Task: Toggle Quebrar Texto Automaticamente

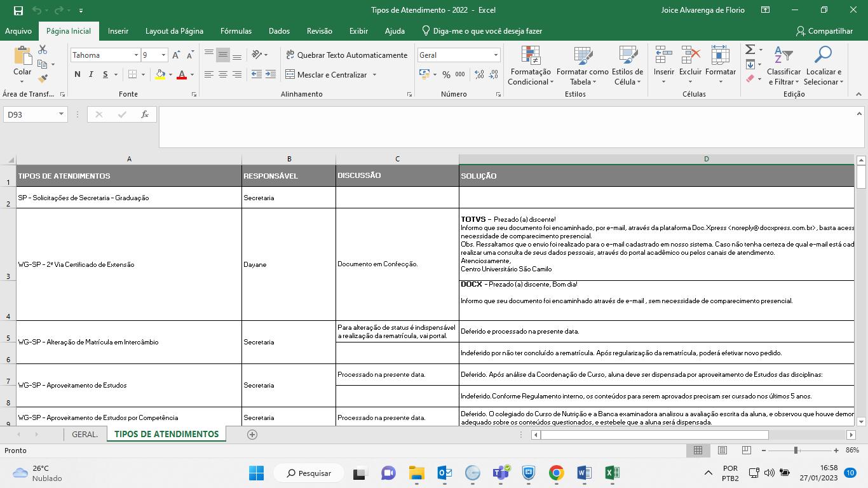Action: pos(346,55)
